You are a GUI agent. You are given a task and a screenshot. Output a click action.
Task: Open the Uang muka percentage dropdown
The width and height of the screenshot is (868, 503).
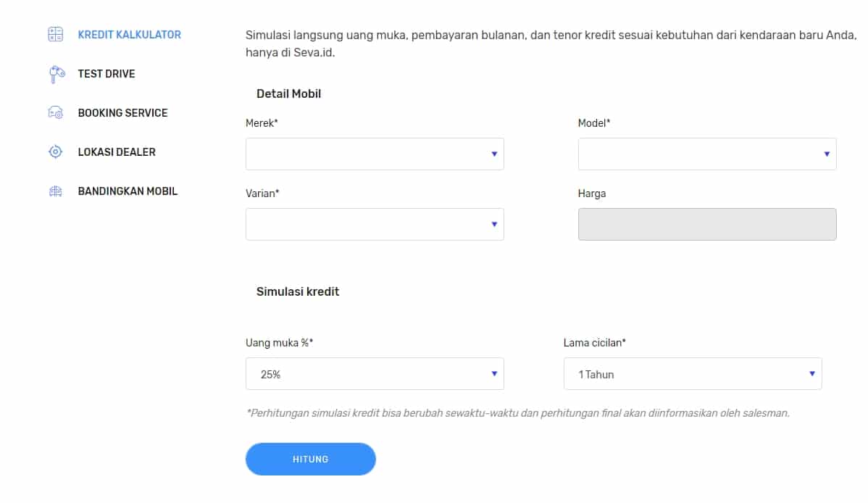tap(375, 374)
